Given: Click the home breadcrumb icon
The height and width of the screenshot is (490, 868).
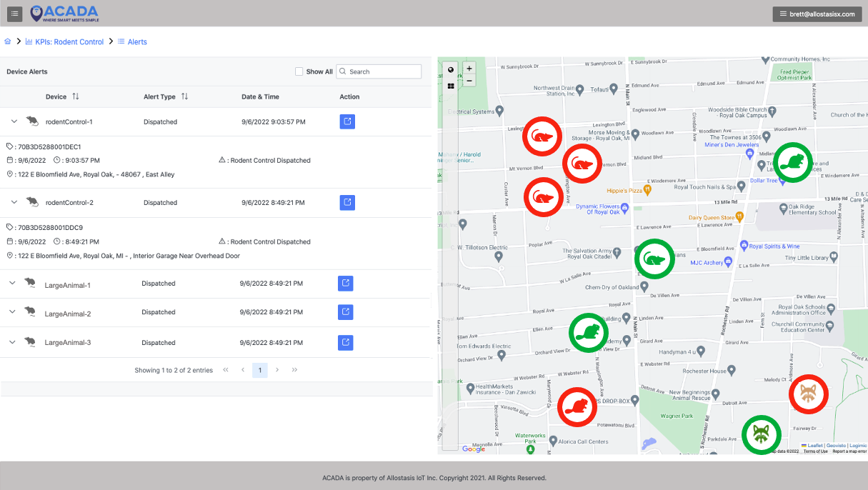Looking at the screenshot, I should 8,42.
